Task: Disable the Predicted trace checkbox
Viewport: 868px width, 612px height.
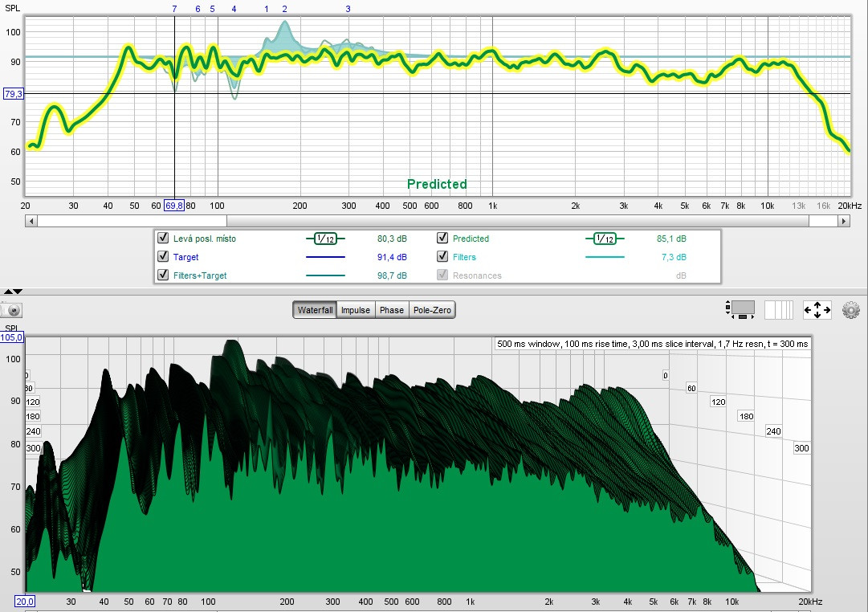Action: [x=442, y=239]
